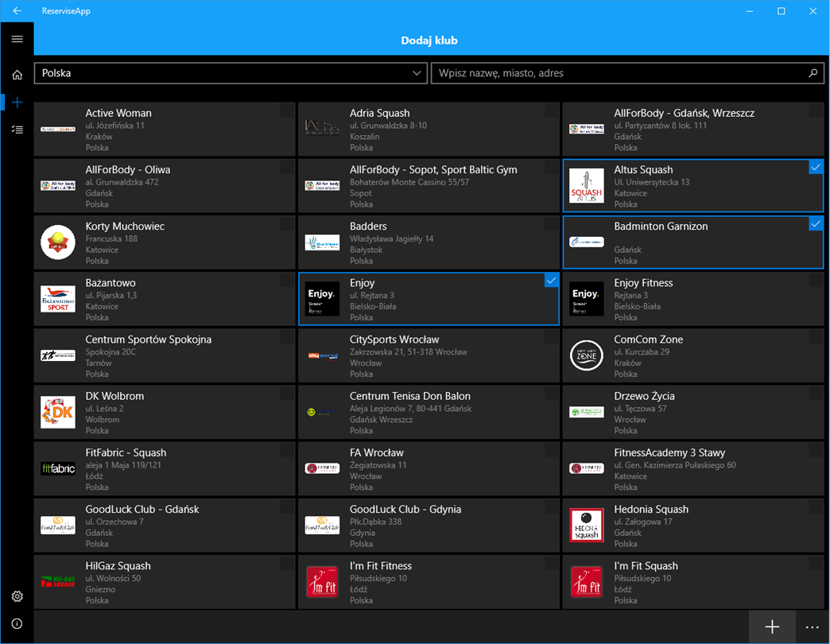Click the club search input field
Viewport: 830px width, 644px height.
click(627, 73)
